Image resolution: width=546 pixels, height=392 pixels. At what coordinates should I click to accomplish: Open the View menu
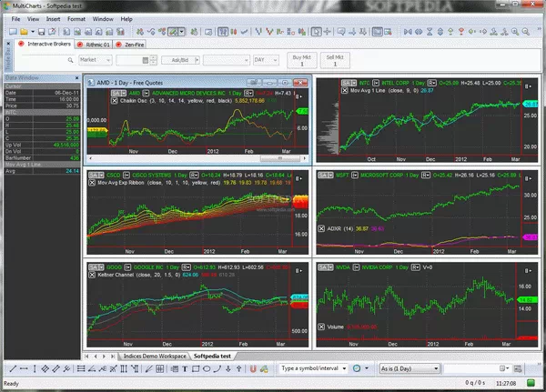pyautogui.click(x=33, y=19)
